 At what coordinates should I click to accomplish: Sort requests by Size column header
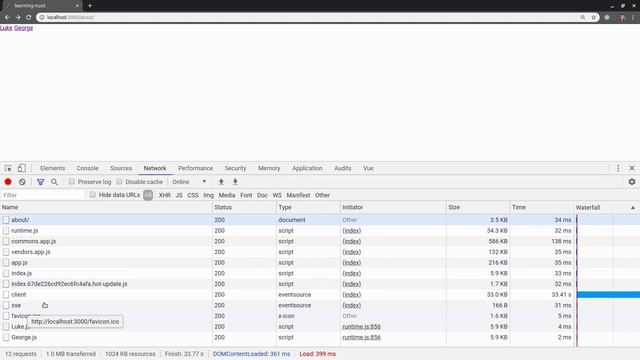click(x=478, y=207)
